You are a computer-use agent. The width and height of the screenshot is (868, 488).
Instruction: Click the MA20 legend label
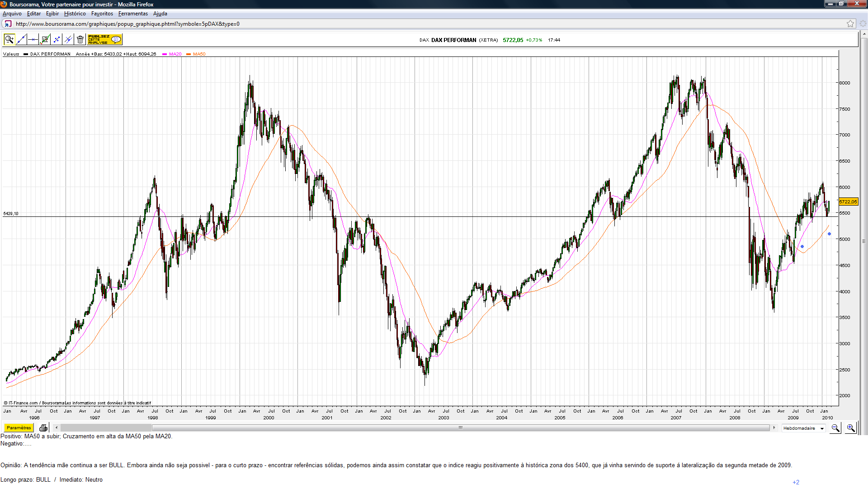(175, 54)
